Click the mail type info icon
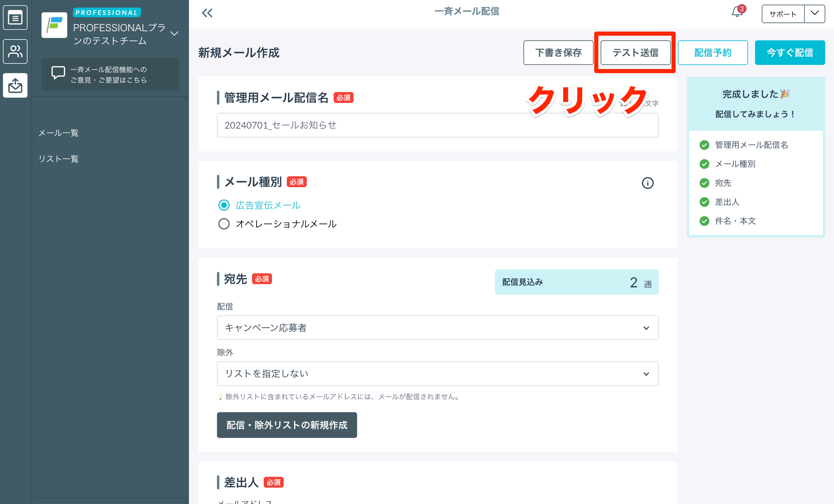The image size is (834, 504). 647,183
